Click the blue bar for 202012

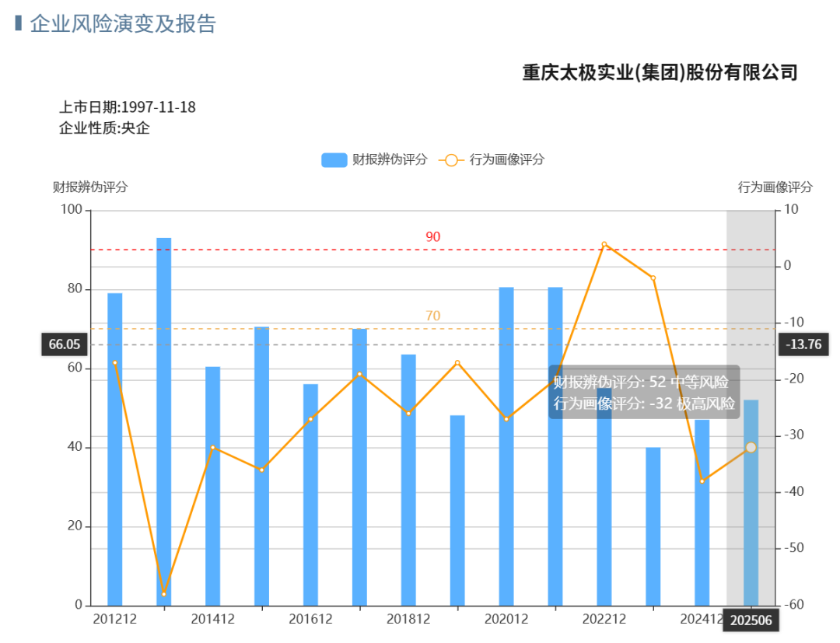506,446
